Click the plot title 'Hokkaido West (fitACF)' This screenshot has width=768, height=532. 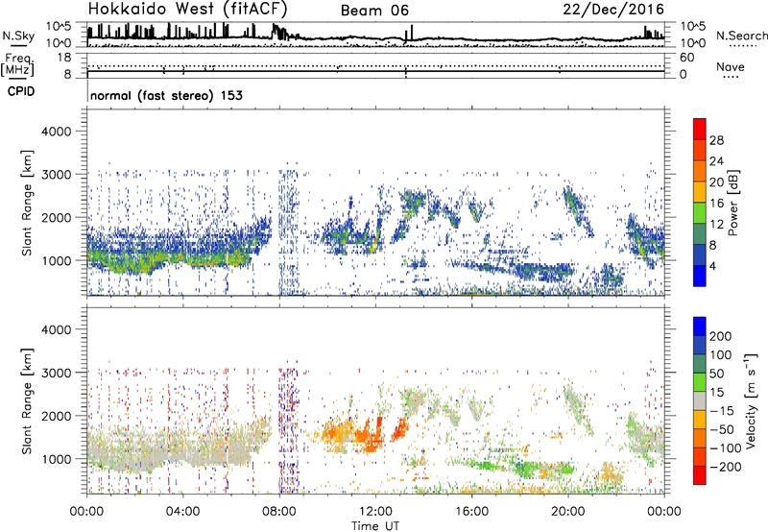[187, 9]
